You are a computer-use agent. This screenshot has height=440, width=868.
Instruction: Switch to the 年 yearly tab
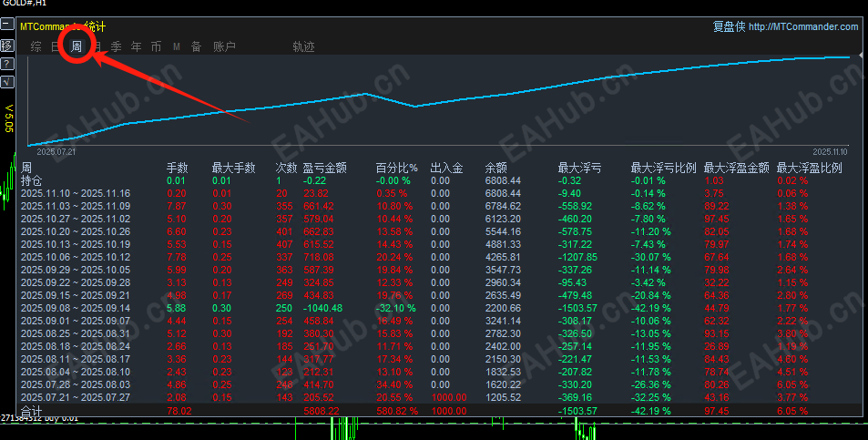pyautogui.click(x=137, y=46)
